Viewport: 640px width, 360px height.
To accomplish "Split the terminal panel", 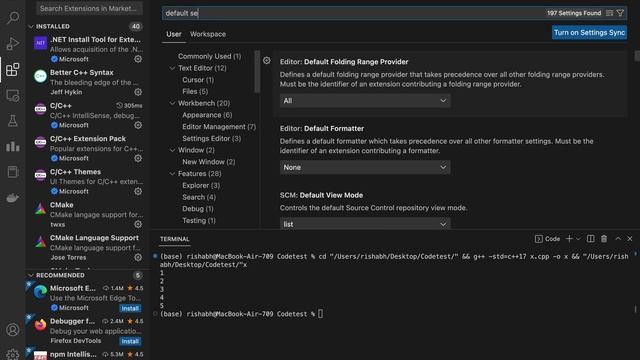I will (x=591, y=239).
